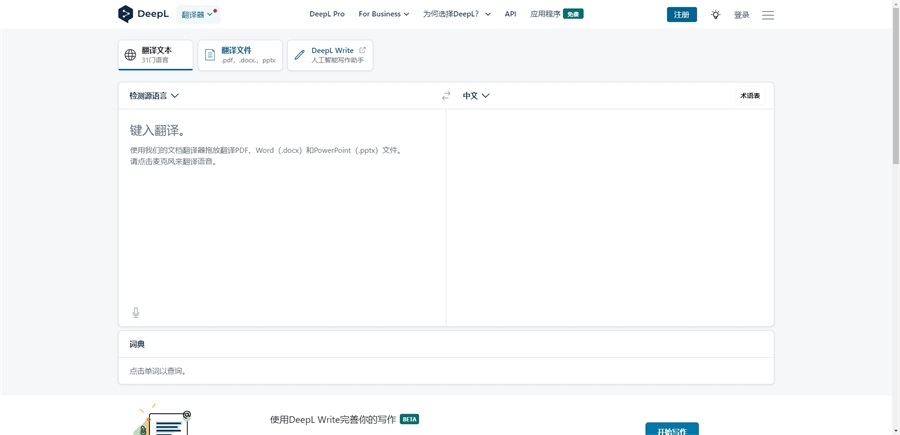Screen dimensions: 900x435
Task: Select the 翻译文本 tab
Action: click(156, 55)
